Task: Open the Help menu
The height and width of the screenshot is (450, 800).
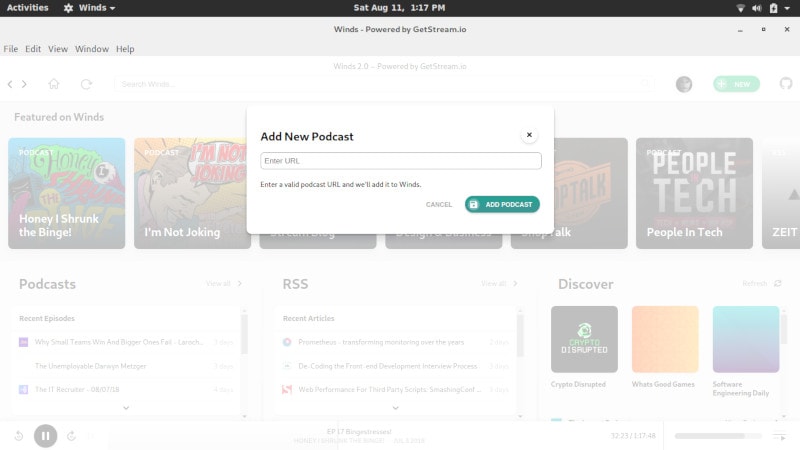Action: (x=125, y=49)
